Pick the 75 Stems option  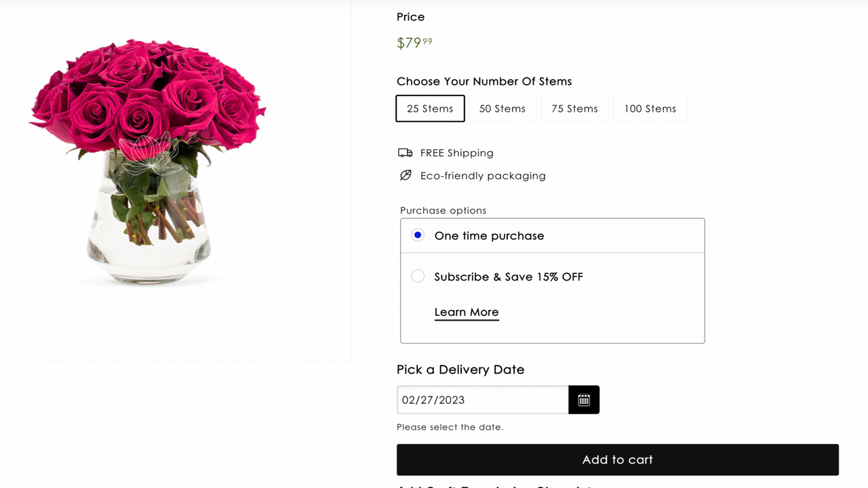coord(574,108)
